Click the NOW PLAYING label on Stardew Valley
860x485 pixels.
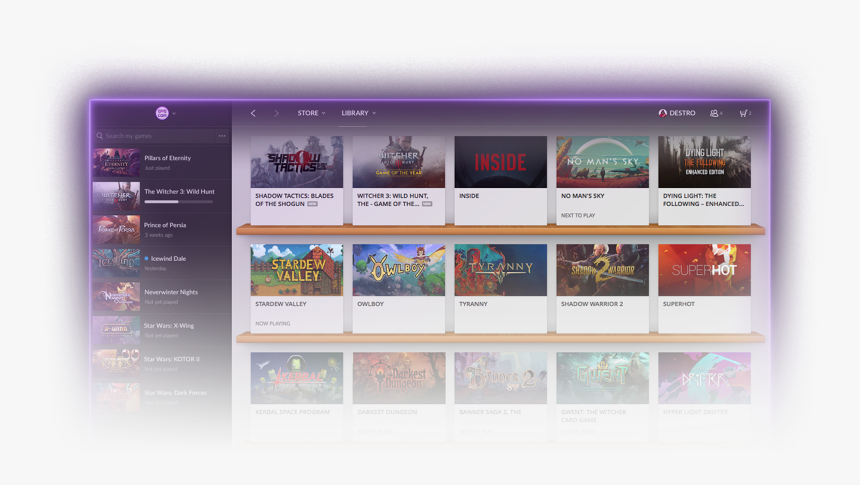(x=273, y=324)
